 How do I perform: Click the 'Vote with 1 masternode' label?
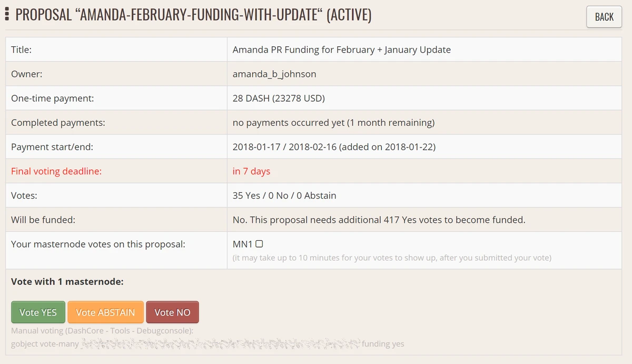point(67,282)
